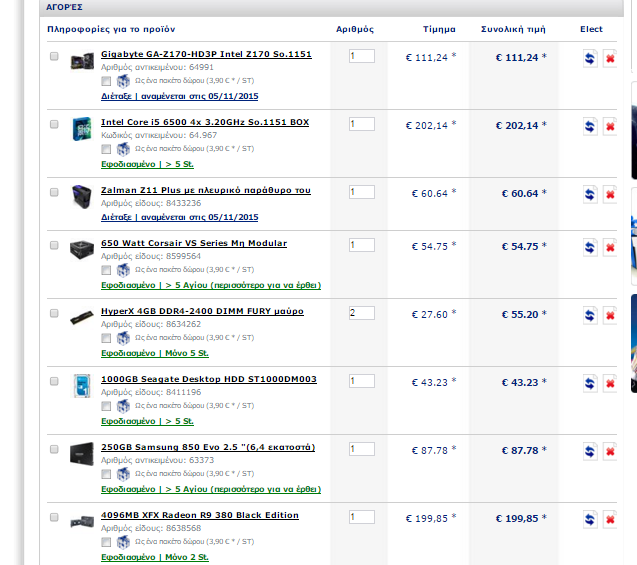
Task: Remove 250GB Samsung 850 Evo with red X
Action: point(610,451)
